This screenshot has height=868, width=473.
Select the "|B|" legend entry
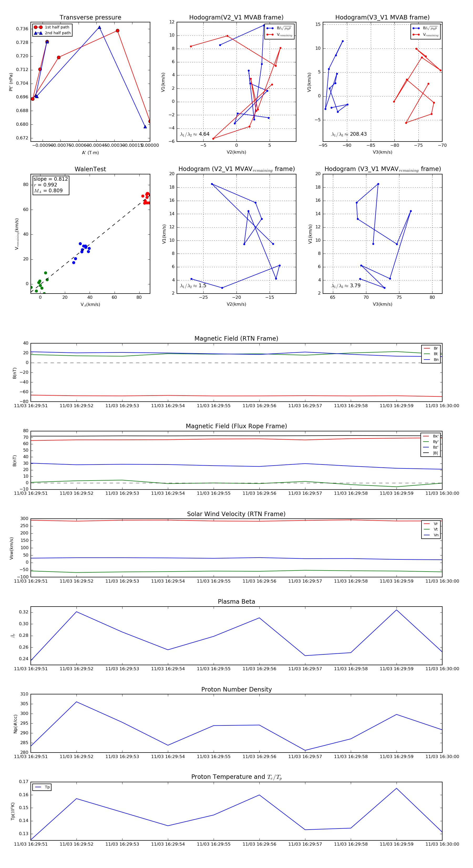click(x=431, y=453)
